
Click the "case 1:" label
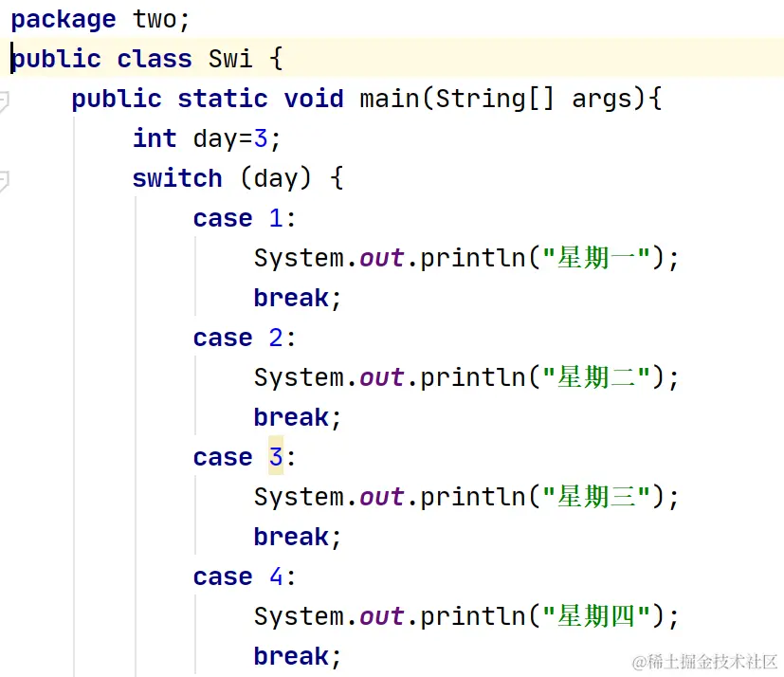coord(245,218)
